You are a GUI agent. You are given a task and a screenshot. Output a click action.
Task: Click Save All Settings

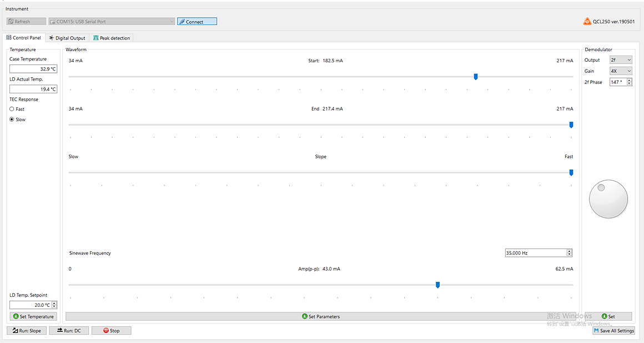tap(613, 331)
